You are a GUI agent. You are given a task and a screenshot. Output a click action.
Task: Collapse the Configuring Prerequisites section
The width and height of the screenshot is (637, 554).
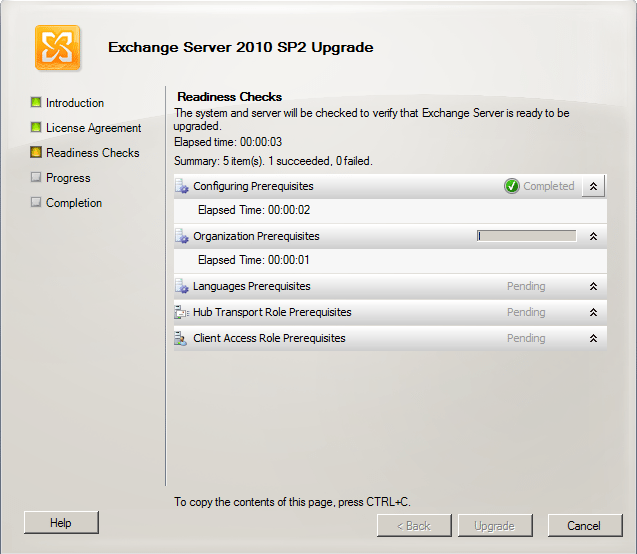click(x=593, y=186)
